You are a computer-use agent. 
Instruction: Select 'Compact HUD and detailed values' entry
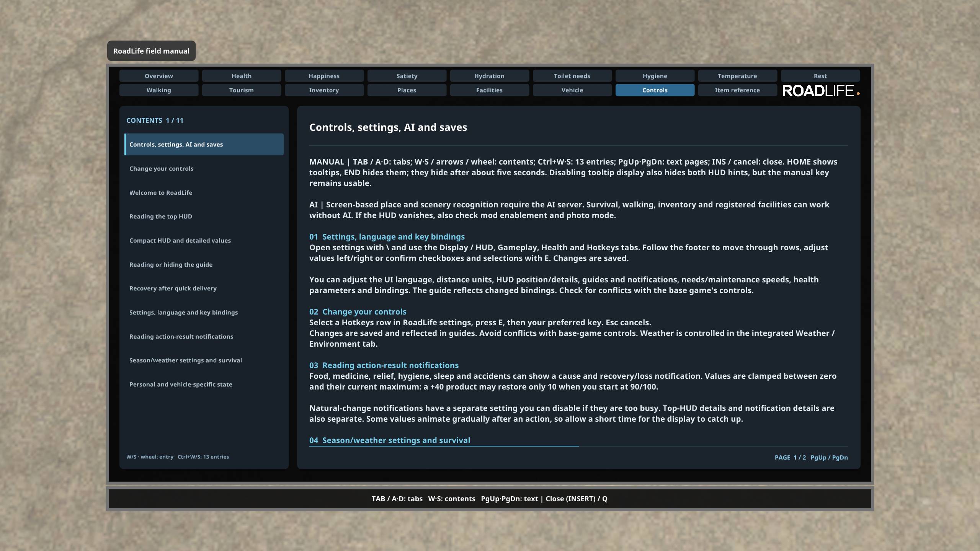(x=204, y=240)
